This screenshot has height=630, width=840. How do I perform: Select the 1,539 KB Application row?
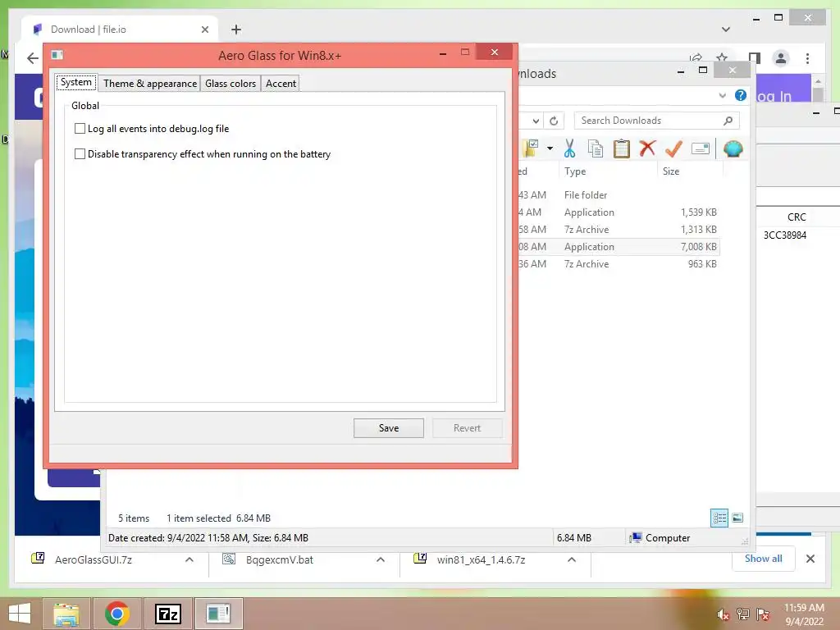(617, 212)
